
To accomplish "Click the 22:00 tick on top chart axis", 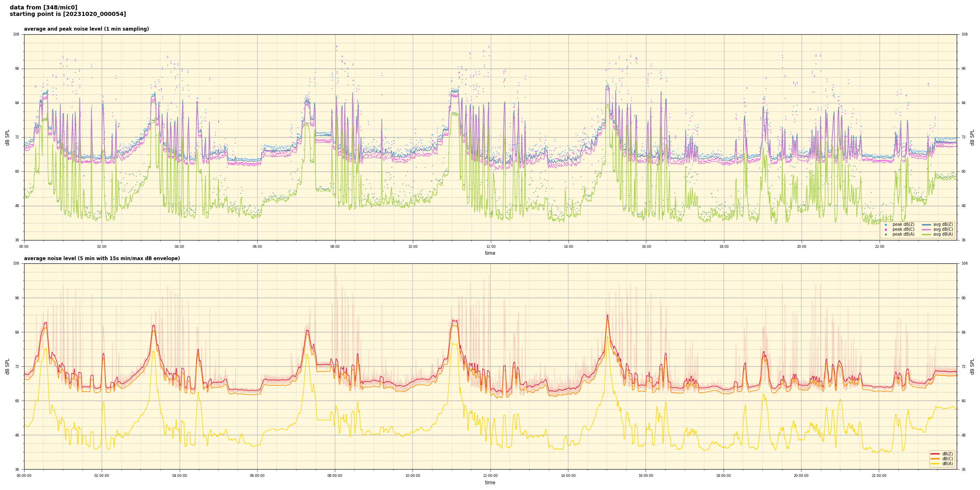I will click(880, 247).
